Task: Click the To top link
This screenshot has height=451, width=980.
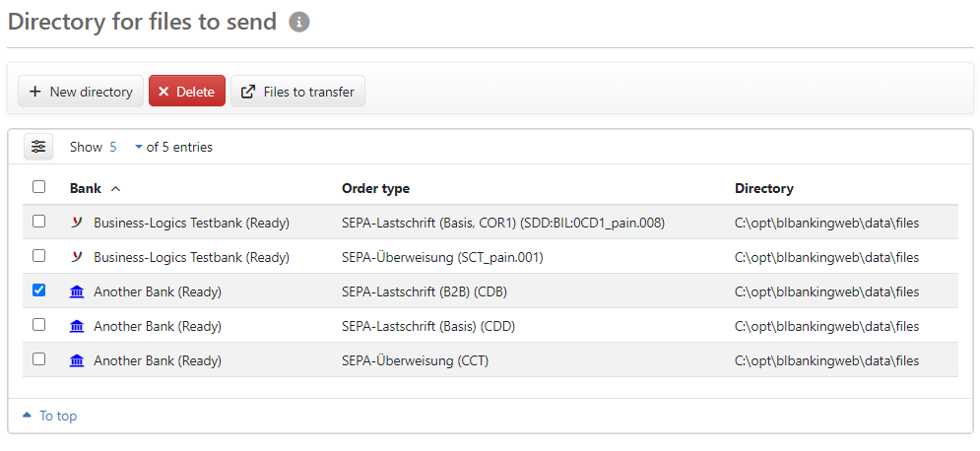Action: 57,416
